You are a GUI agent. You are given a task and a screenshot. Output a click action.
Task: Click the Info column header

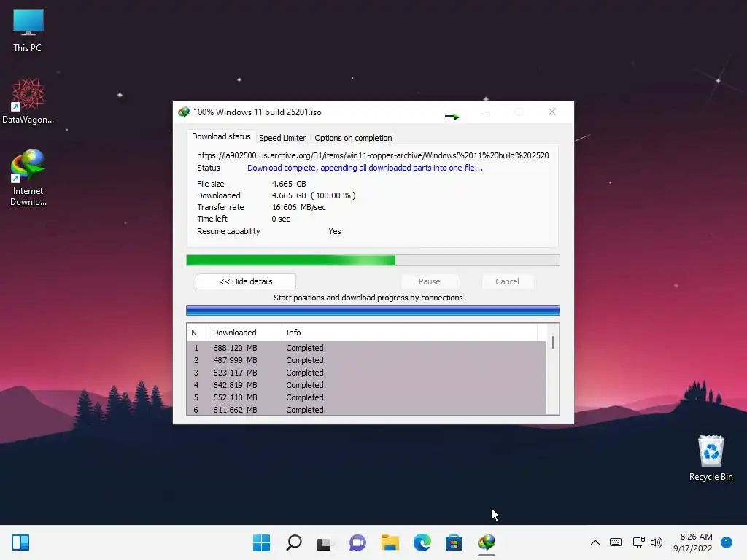click(410, 332)
